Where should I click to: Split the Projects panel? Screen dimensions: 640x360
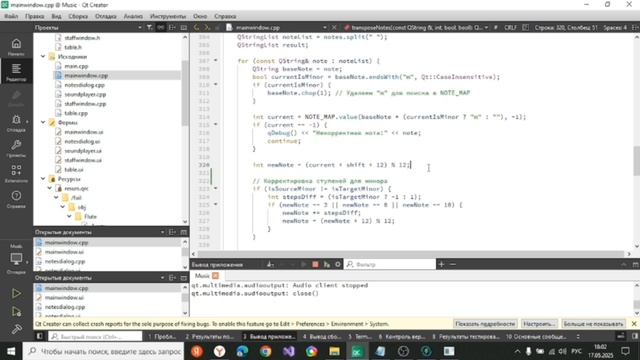tap(172, 27)
